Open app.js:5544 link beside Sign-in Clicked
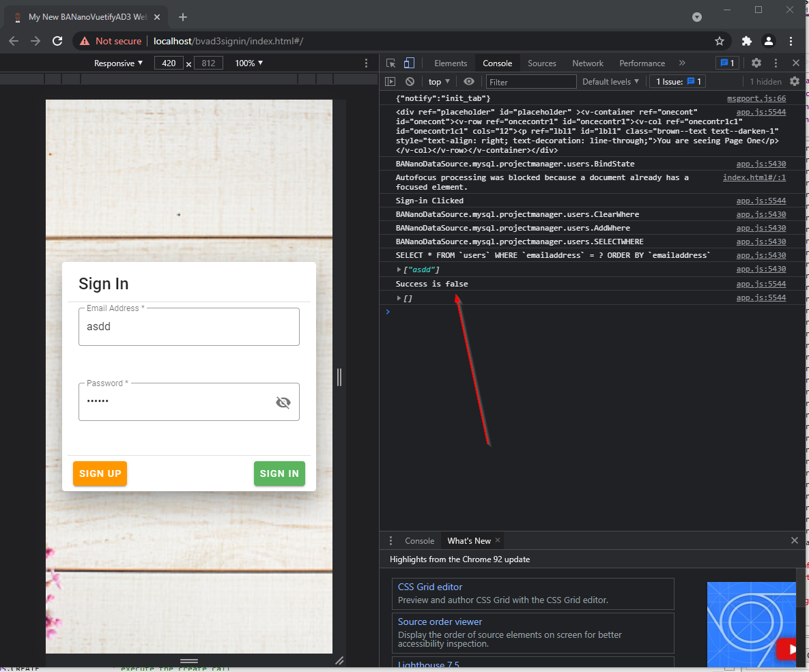Screen dimensions: 809x672 (761, 201)
